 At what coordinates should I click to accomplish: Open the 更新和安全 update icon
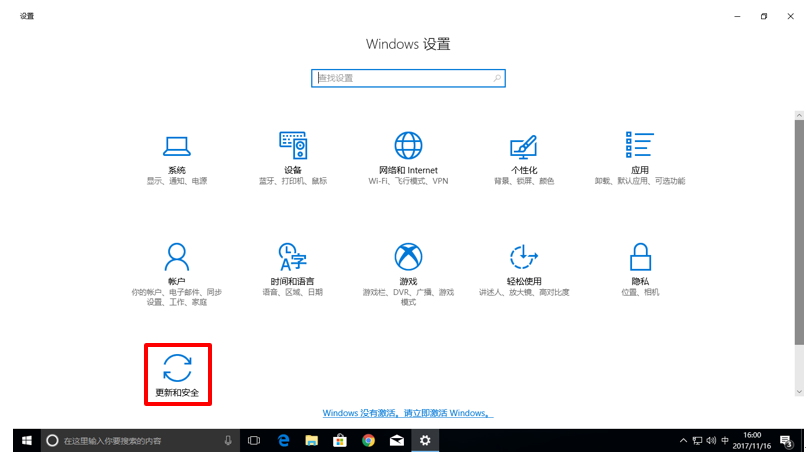pos(177,368)
